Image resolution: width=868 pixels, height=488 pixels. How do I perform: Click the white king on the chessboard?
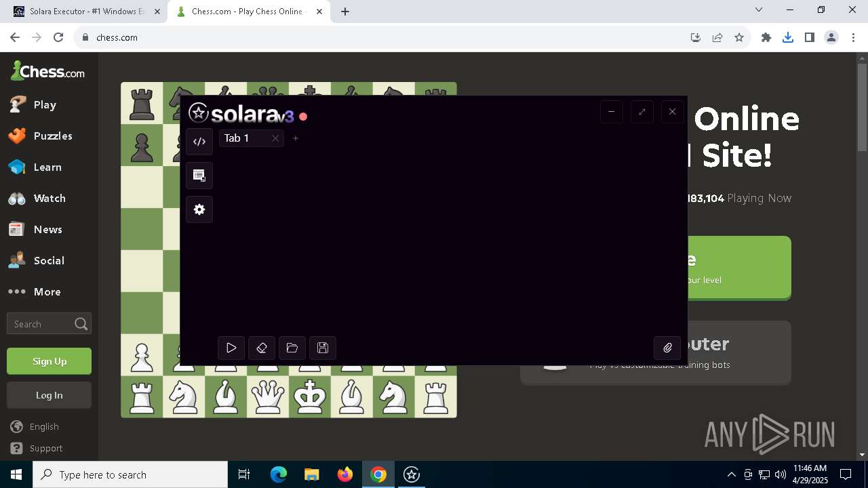click(x=310, y=396)
